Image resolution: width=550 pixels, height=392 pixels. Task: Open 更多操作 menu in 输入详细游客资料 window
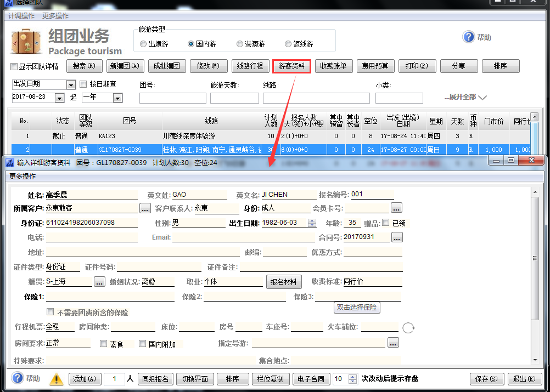point(23,176)
